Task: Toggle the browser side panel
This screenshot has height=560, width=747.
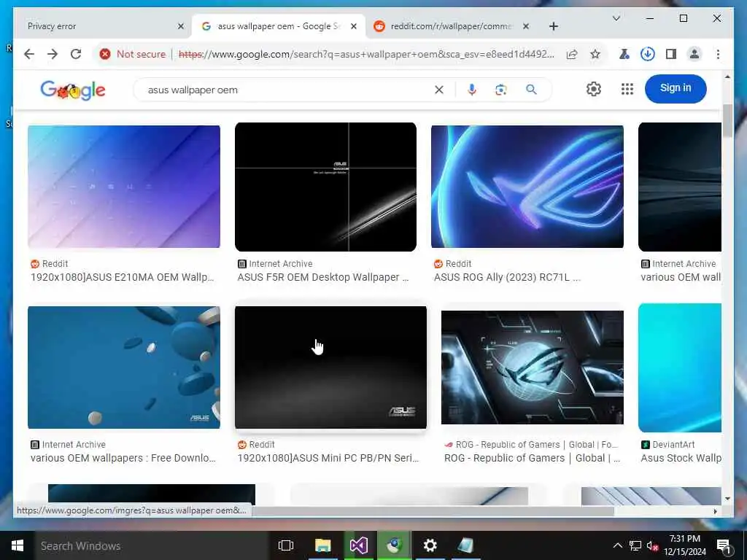Action: [671, 54]
